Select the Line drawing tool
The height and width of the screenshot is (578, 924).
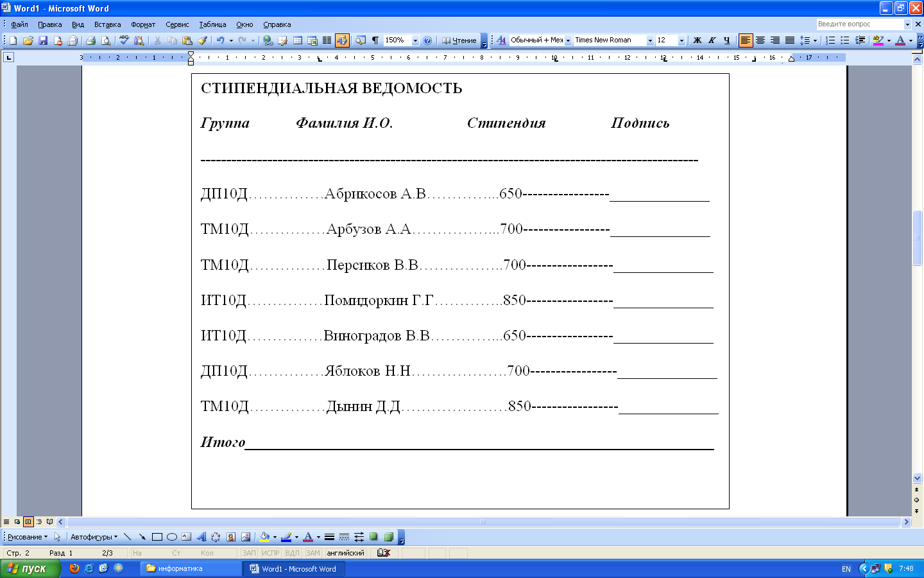click(x=128, y=537)
